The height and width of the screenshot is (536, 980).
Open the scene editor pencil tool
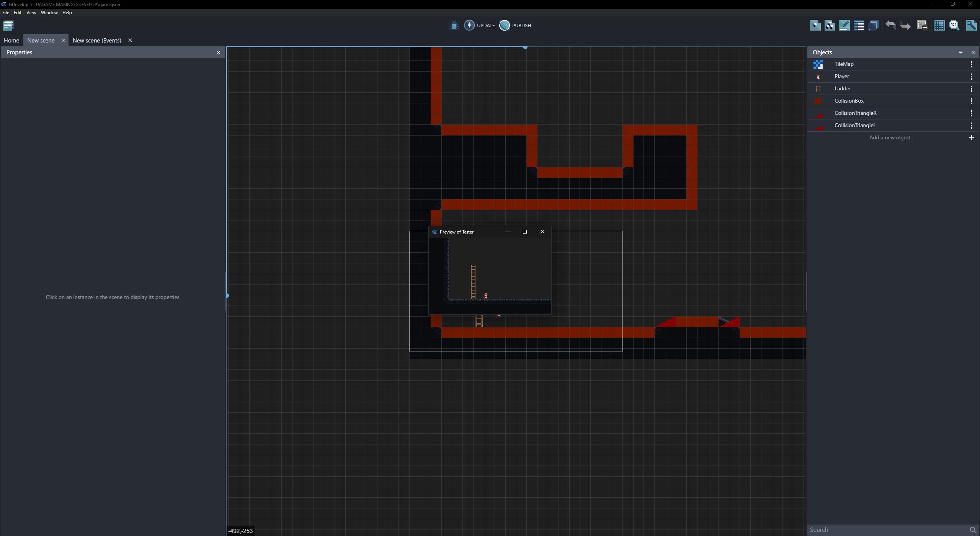tap(844, 25)
